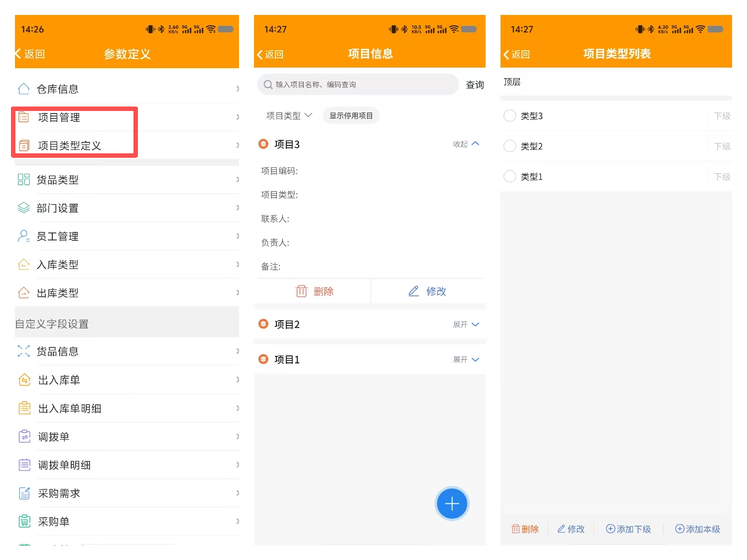Click the pencil icon of 项目3 修改

pos(413,291)
